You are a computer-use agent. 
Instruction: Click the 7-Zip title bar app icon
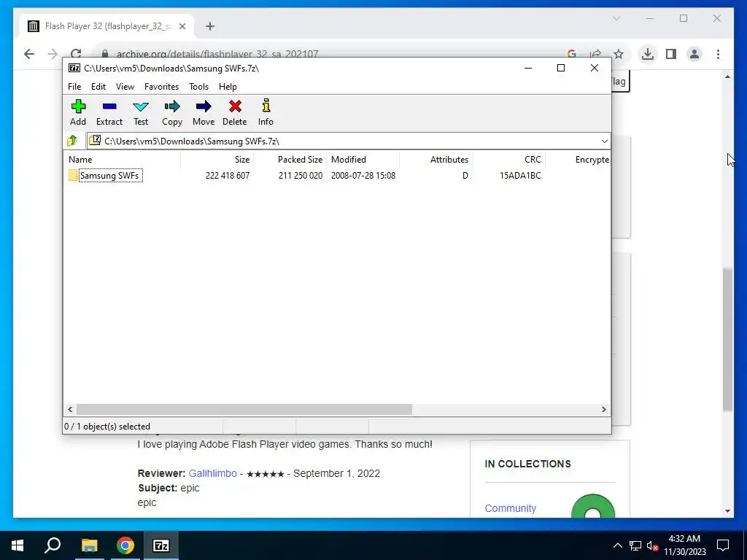click(x=74, y=68)
